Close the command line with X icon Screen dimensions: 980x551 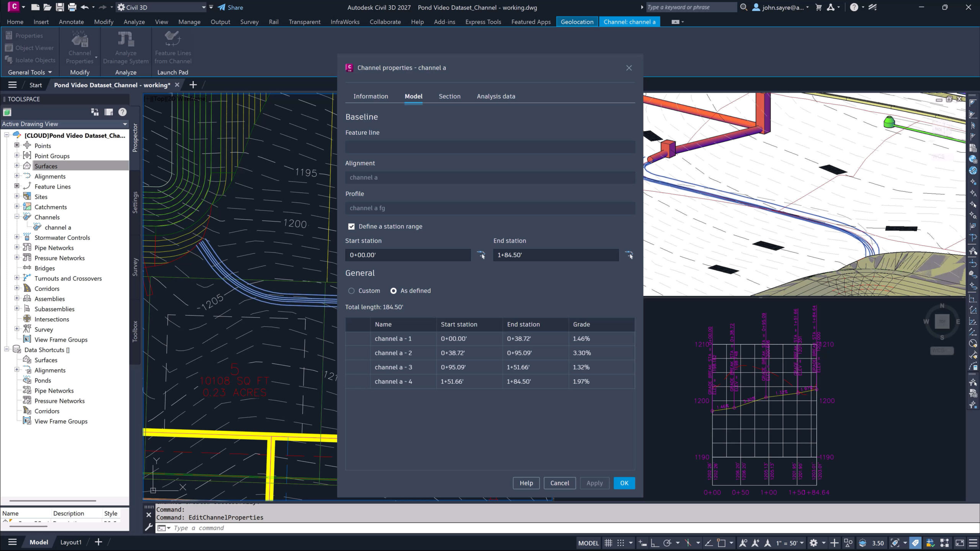click(x=149, y=515)
